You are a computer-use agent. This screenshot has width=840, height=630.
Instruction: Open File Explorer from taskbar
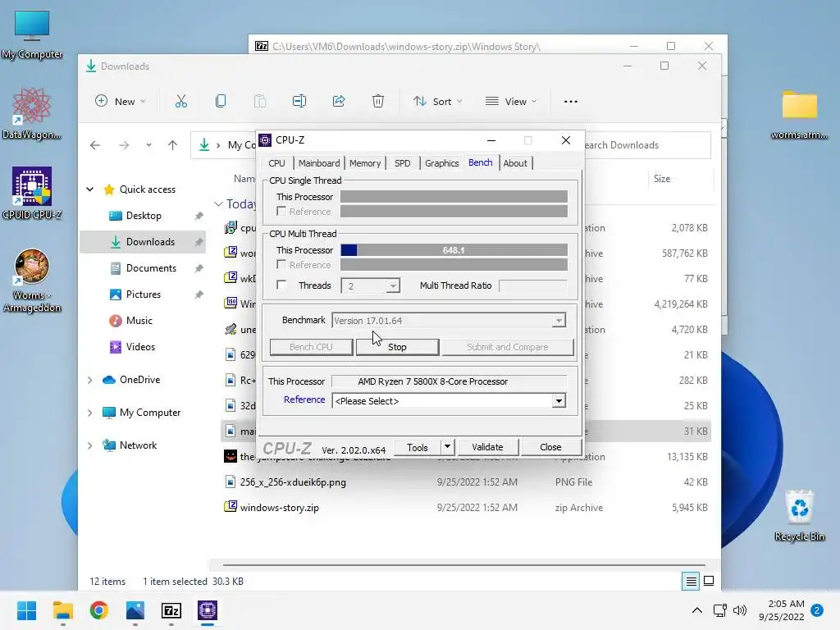tap(62, 610)
